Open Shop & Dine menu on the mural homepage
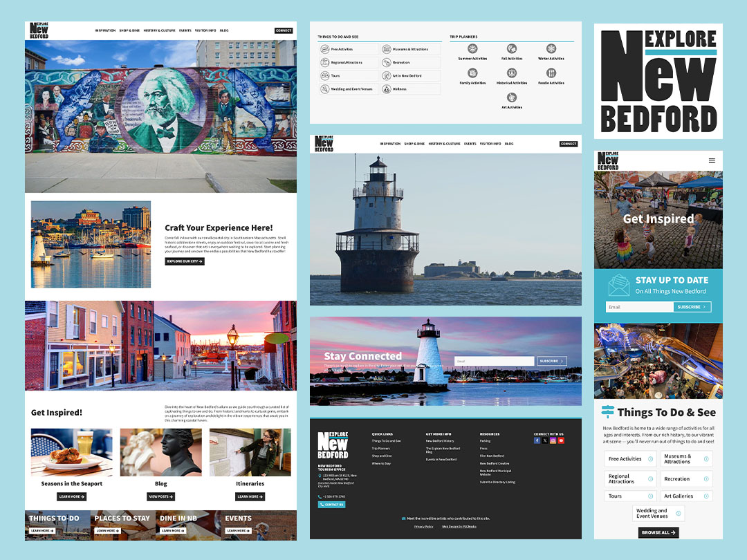Screen dimensions: 747x560 129,30
